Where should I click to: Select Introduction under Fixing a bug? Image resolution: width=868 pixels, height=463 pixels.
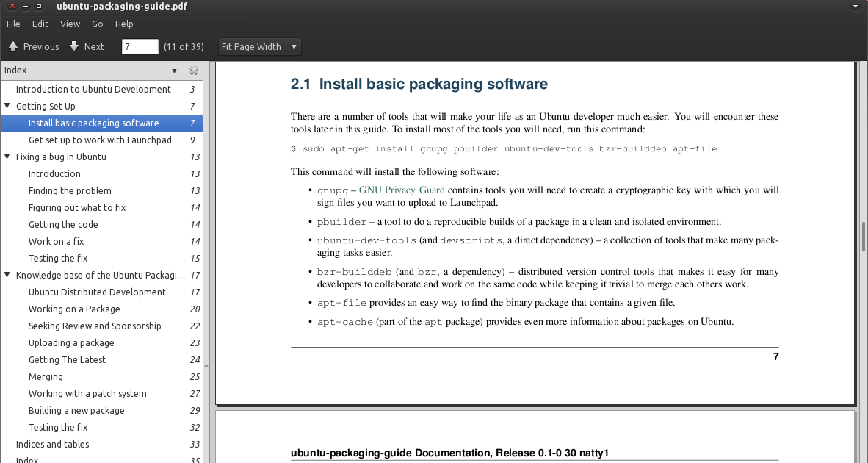coord(102,174)
